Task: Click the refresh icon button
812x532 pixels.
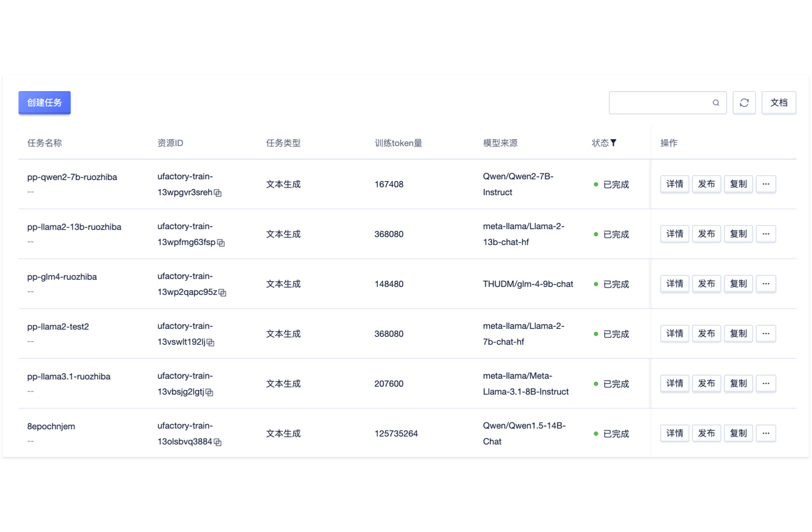Action: click(744, 103)
